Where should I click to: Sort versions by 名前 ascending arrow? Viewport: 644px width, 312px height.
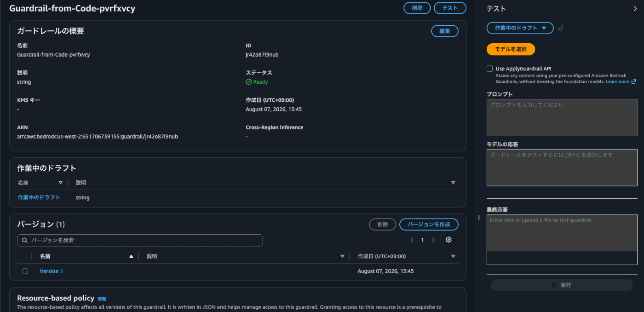tap(131, 256)
